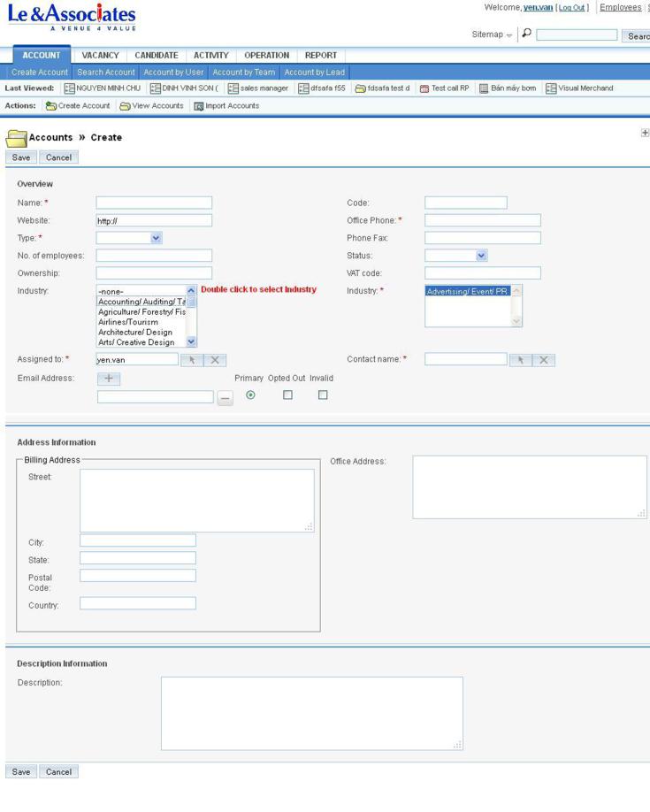Open NGUYEN MINH CHU last viewed item
The width and height of the screenshot is (650, 812).
tap(102, 88)
